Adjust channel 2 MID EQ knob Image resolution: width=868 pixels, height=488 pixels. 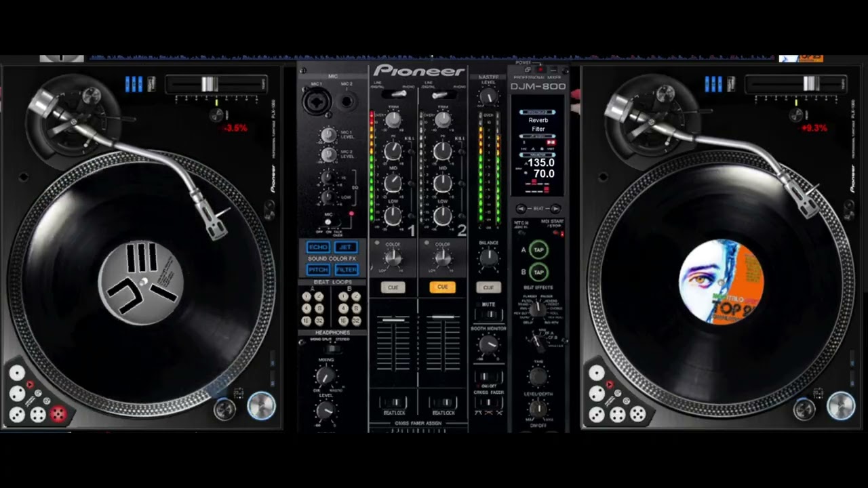[x=443, y=183]
